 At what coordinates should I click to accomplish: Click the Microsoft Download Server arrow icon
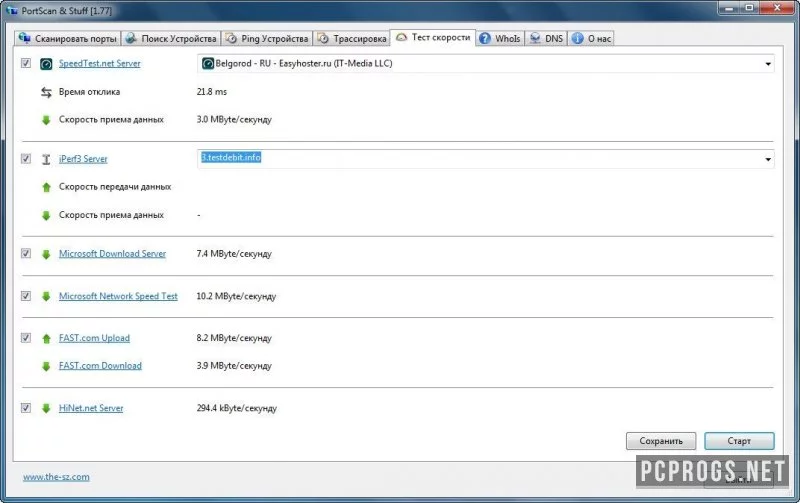[46, 254]
